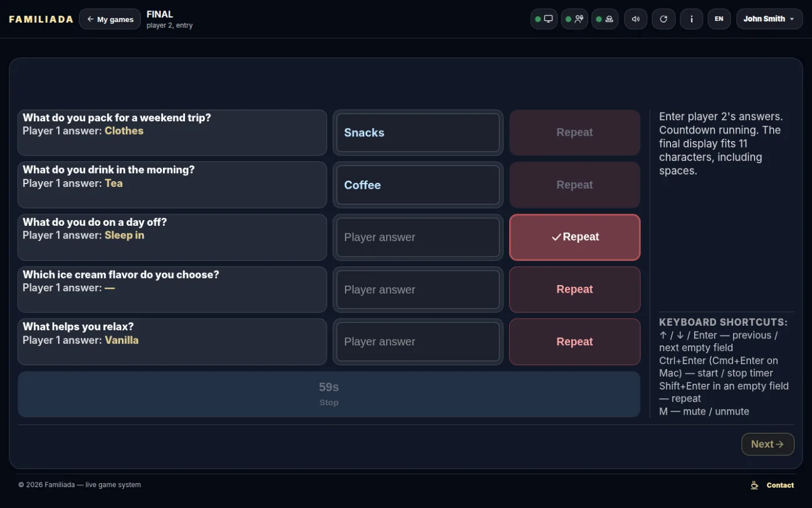Open the display screen status icon
The width and height of the screenshot is (812, 508).
coord(544,19)
